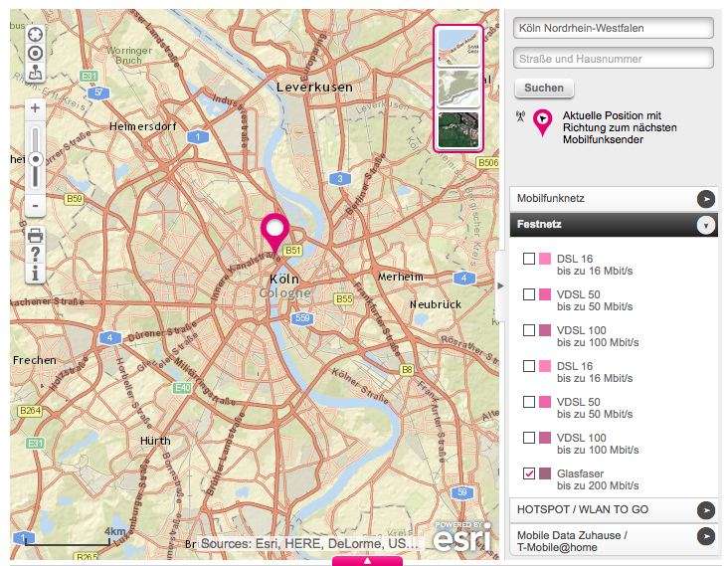Viewport: 728px width, 566px height.
Task: Click the Straße und Hausnummer field
Action: point(614,59)
